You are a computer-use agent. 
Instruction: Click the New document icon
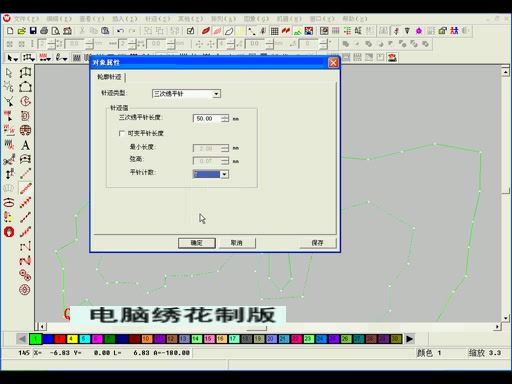10,31
